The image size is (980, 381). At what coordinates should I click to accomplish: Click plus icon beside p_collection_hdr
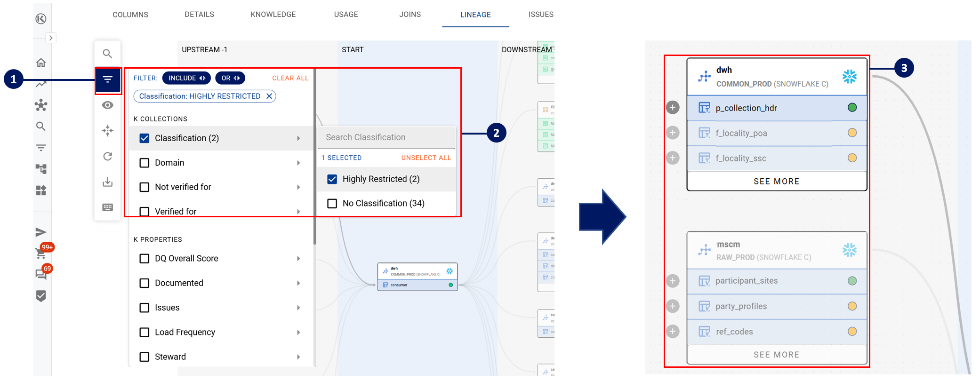tap(673, 108)
